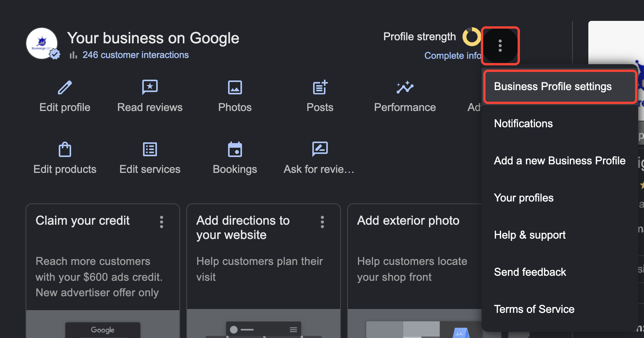Image resolution: width=644 pixels, height=338 pixels.
Task: Open Your profiles menu entry
Action: tap(560, 198)
